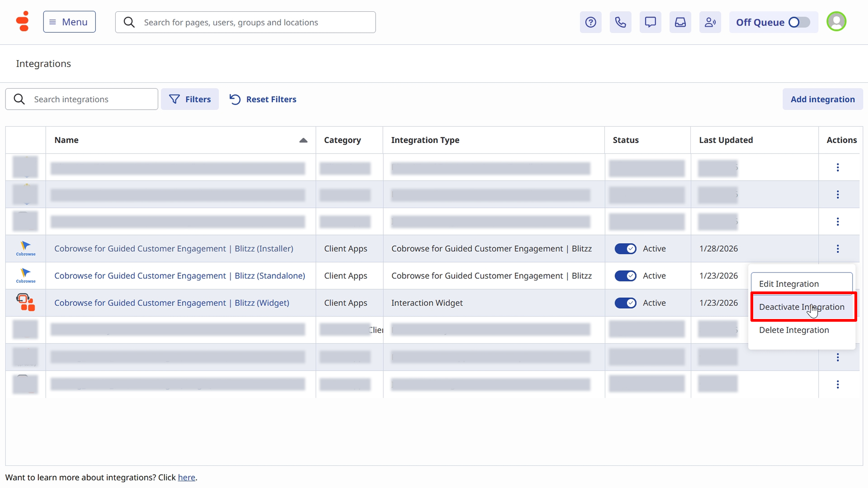Disable the Blitzz (Installer) Active toggle

pos(625,249)
